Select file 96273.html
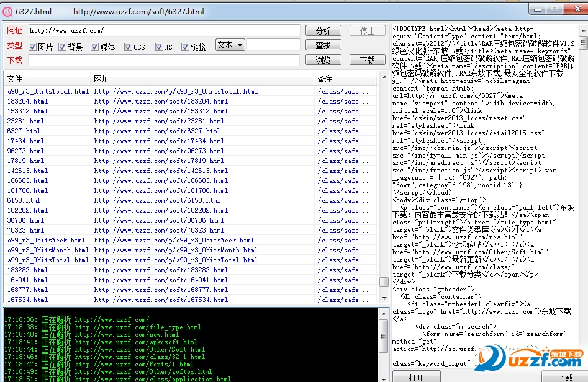Image resolution: width=588 pixels, height=382 pixels. pos(25,151)
